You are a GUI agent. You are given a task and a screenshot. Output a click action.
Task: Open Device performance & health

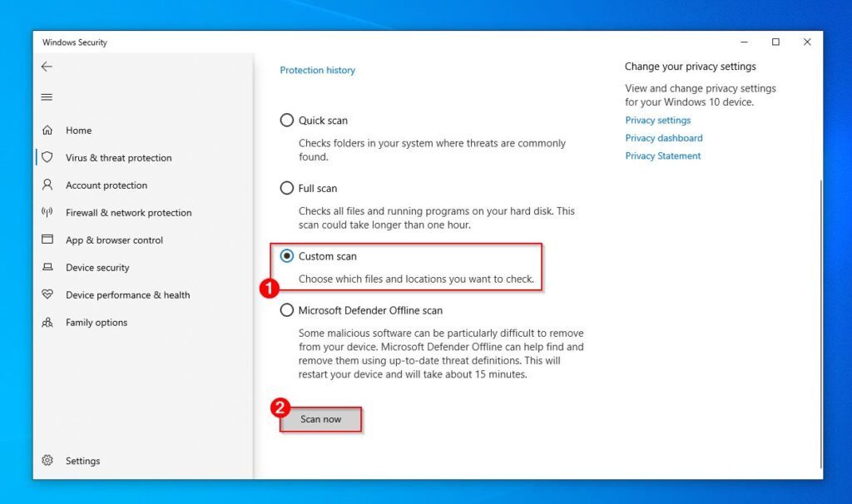(50, 295)
